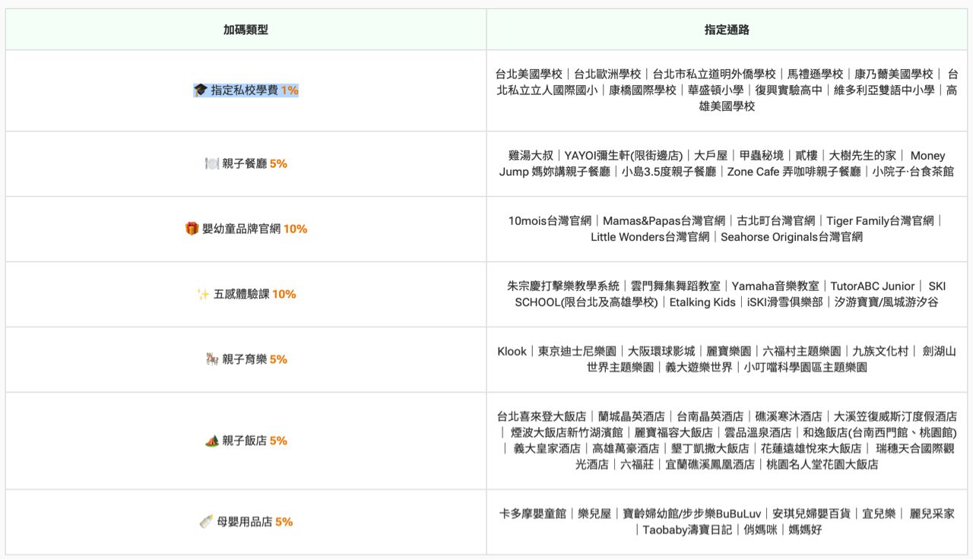Click Klook in the 親子育樂 channel list
Viewport: 973px width, 560px height.
click(x=512, y=351)
